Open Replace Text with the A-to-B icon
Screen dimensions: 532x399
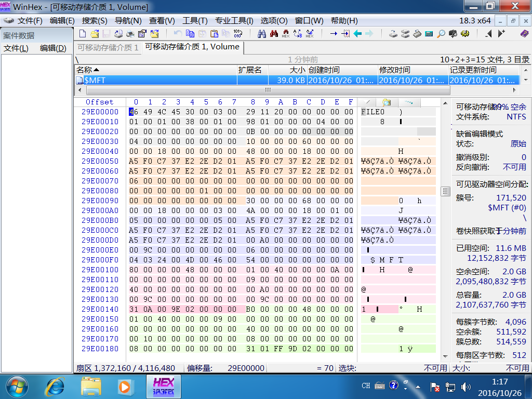point(298,33)
